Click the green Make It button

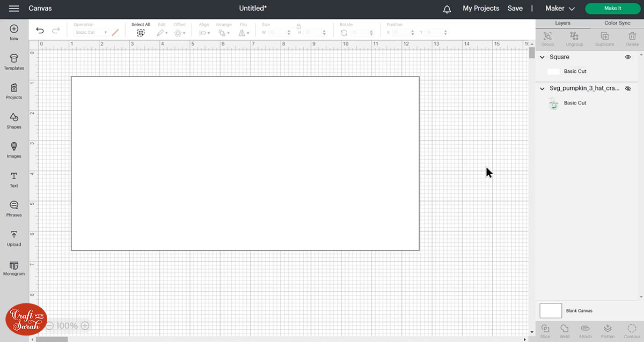point(612,9)
